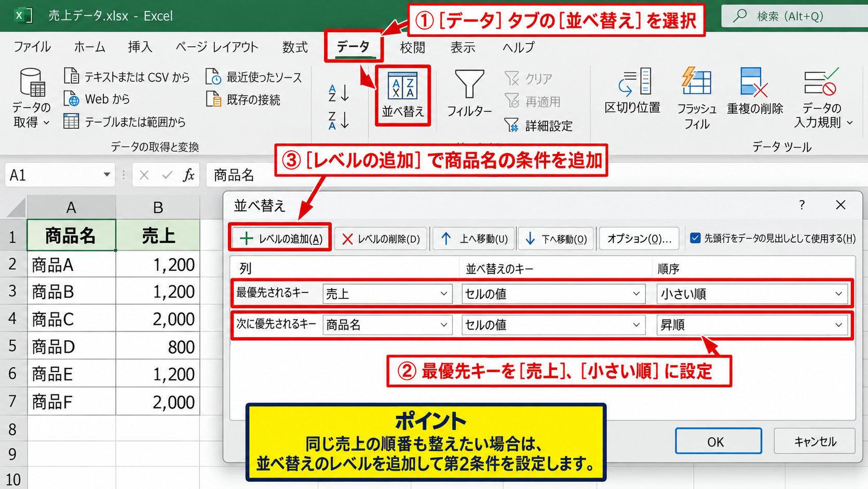
Task: Open Advanced filter settings (詳細設定)
Action: click(x=538, y=125)
